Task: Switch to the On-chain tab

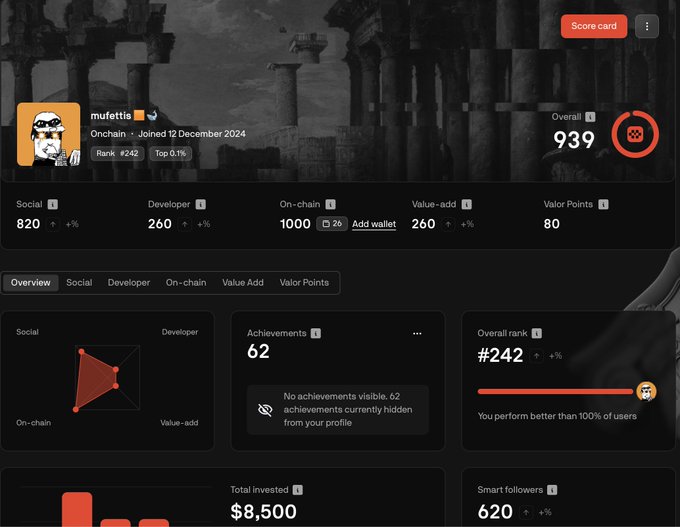Action: 186,282
